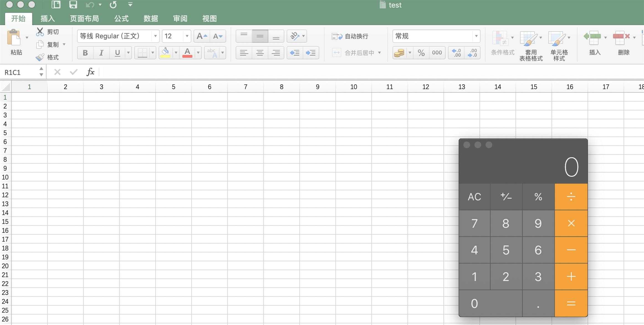Open the 公式 ribbon tab
This screenshot has height=325, width=644.
pyautogui.click(x=120, y=18)
